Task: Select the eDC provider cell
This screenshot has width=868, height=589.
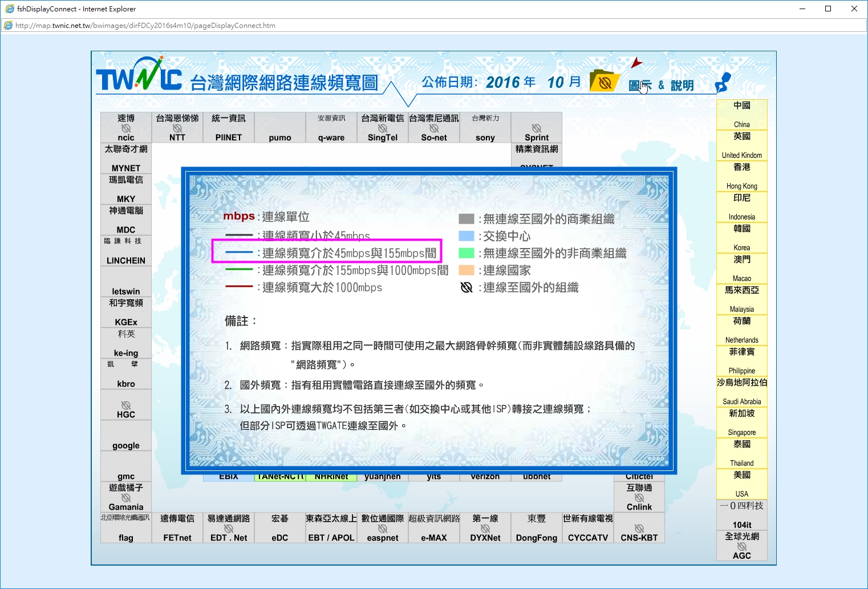Action: coord(280,527)
